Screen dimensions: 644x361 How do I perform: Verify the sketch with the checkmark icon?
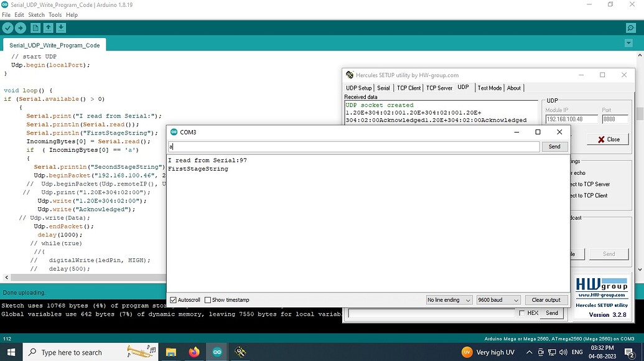[x=7, y=27]
